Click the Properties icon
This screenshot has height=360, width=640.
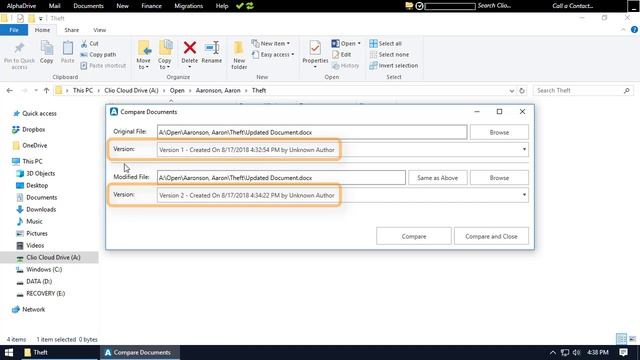pos(315,48)
